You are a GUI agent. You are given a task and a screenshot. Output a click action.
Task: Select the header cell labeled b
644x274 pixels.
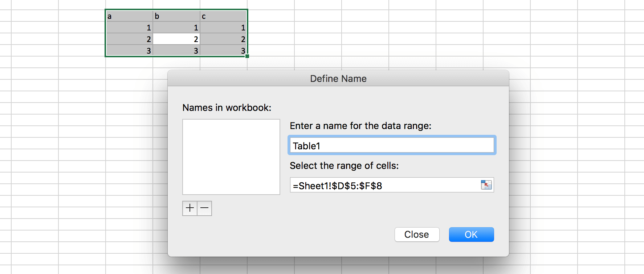coord(176,16)
